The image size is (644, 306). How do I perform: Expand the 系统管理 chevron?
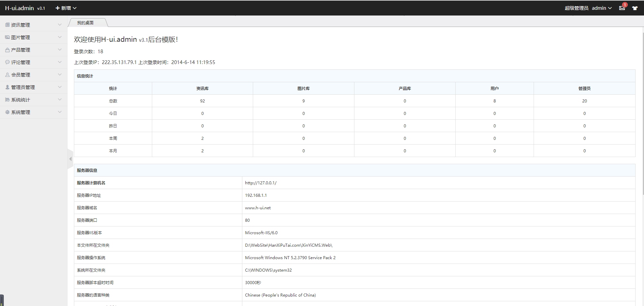(x=60, y=112)
